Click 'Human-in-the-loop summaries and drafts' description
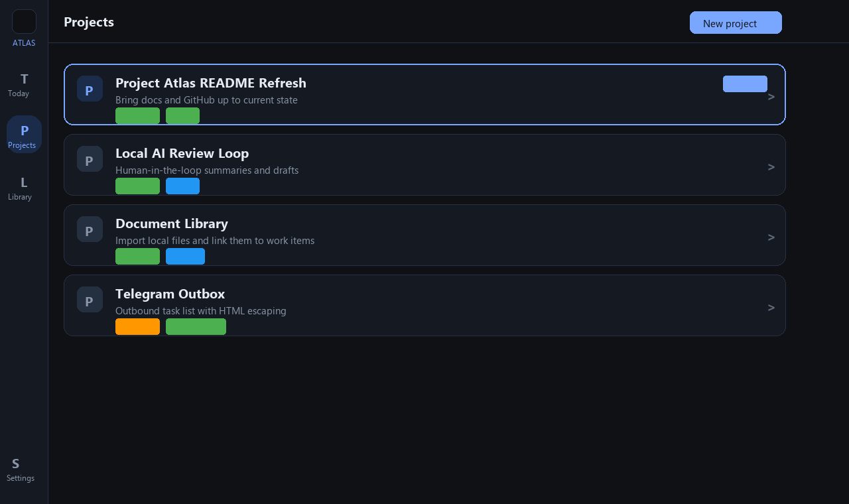The height and width of the screenshot is (504, 849). [x=207, y=170]
